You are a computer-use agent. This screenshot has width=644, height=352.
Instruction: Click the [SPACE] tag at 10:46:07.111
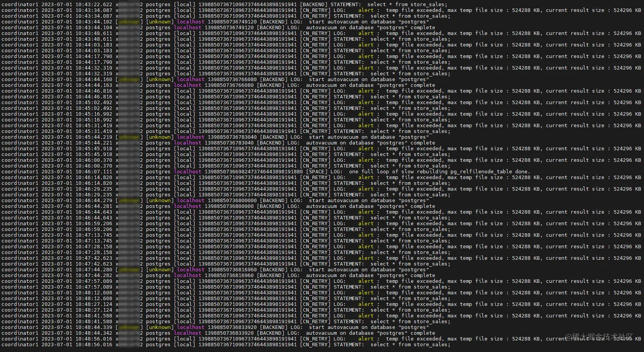point(318,172)
